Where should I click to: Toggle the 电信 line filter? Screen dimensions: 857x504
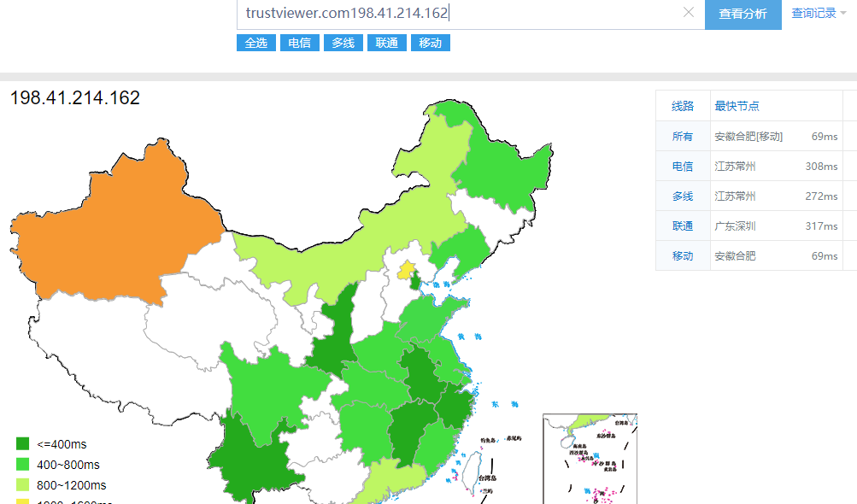pyautogui.click(x=300, y=43)
